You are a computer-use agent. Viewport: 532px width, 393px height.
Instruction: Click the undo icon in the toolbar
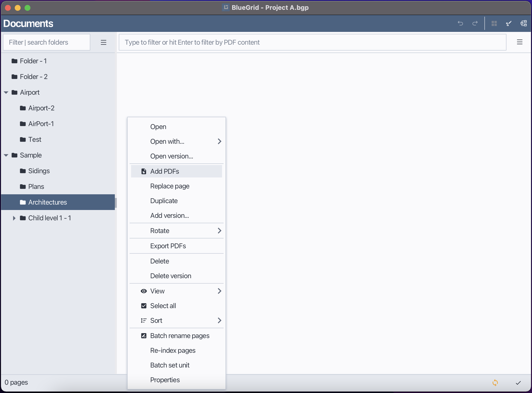[x=460, y=23]
